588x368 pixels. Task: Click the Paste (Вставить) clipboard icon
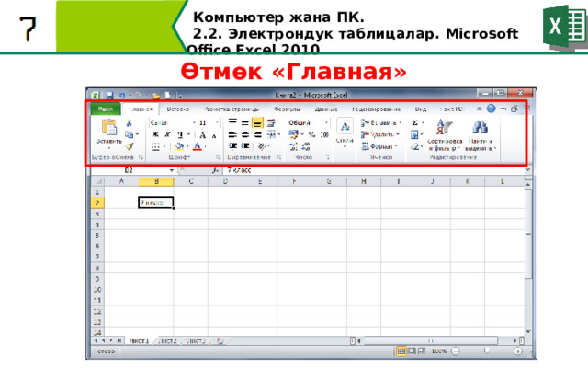pos(109,127)
